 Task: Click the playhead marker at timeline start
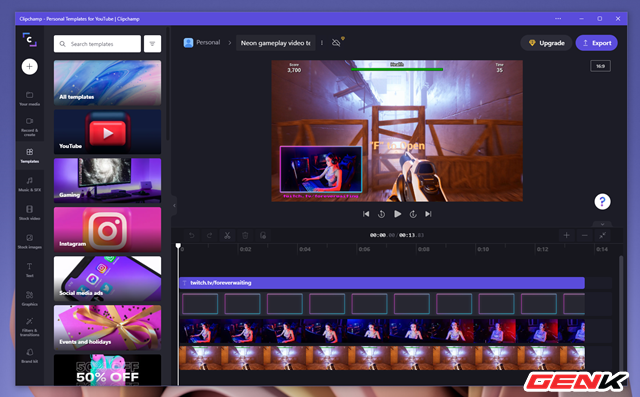(x=178, y=246)
